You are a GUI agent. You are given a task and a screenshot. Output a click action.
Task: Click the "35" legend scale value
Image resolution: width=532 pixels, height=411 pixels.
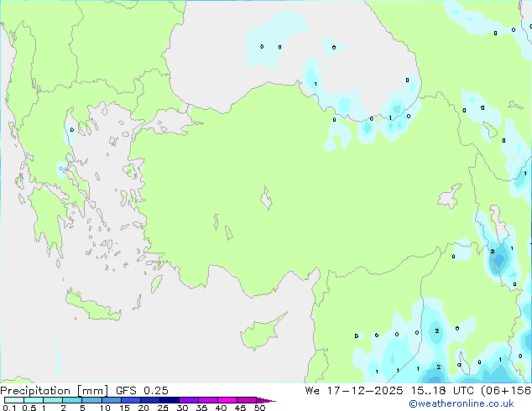201,408
